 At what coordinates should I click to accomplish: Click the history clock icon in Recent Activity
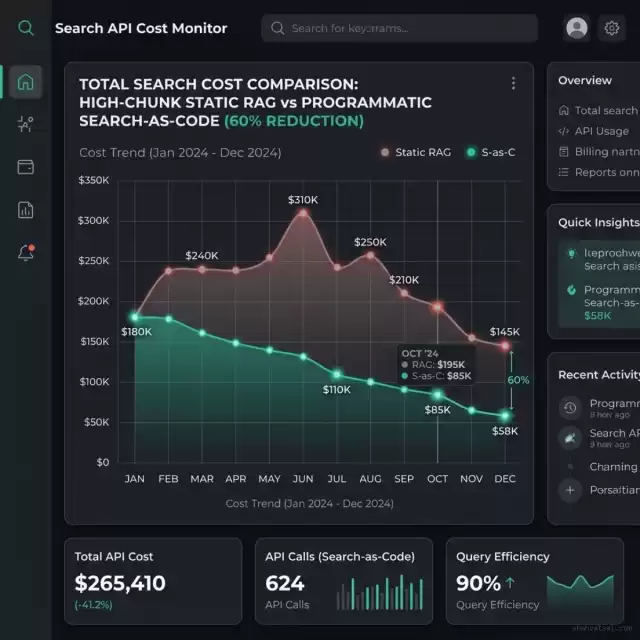tap(570, 407)
